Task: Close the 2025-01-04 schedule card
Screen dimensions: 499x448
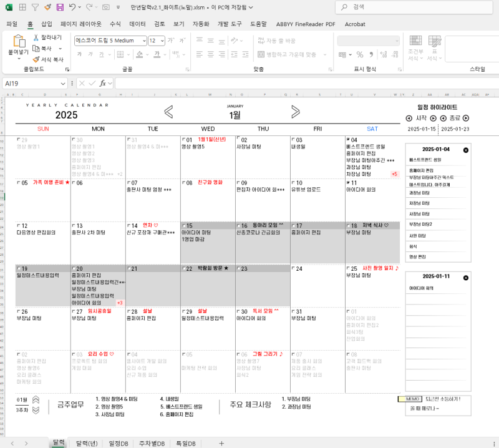Action: click(x=466, y=150)
